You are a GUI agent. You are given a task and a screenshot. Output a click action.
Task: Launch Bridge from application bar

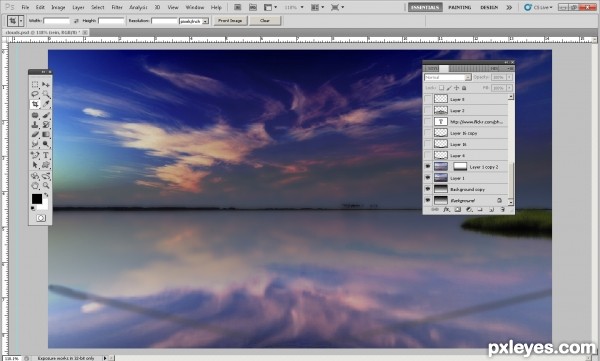point(238,7)
